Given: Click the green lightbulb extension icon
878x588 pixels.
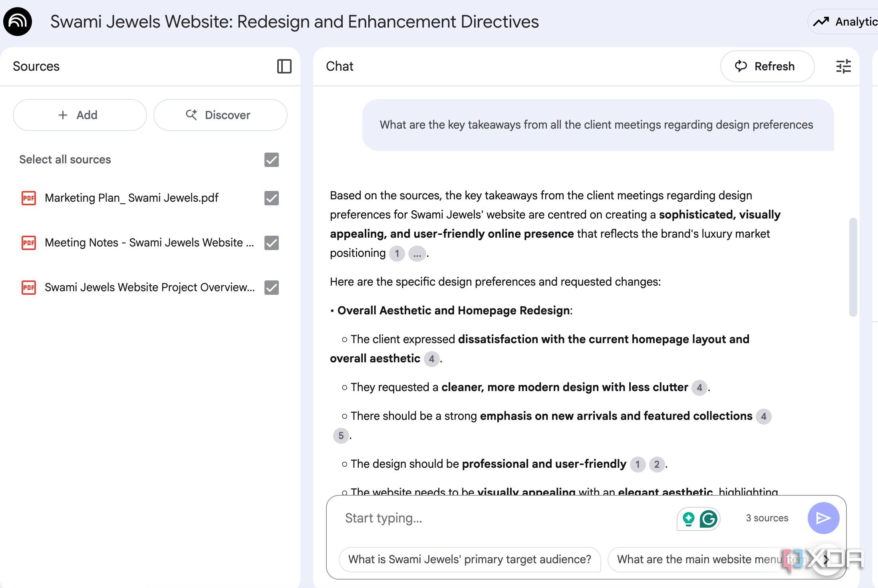Looking at the screenshot, I should [x=688, y=519].
